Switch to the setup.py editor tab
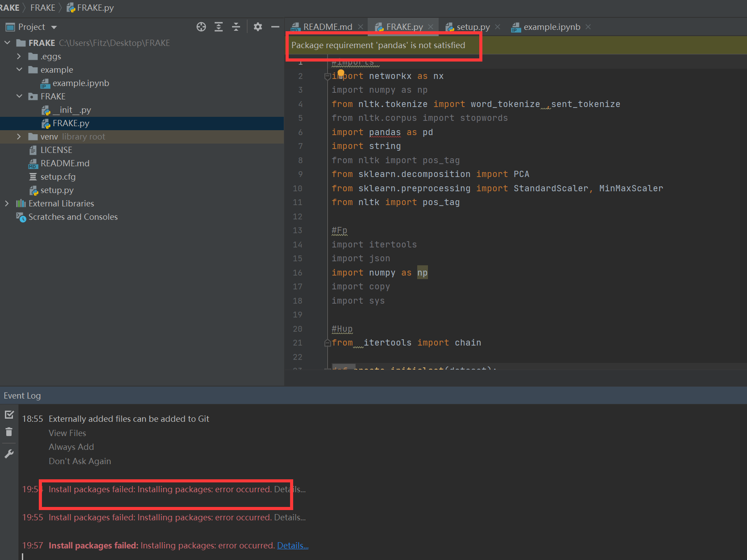747x560 pixels. pos(473,27)
